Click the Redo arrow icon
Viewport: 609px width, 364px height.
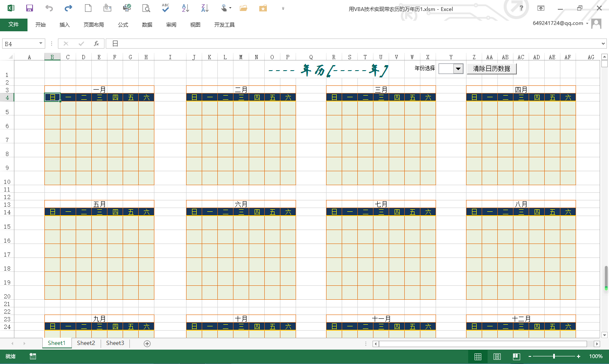click(x=68, y=8)
